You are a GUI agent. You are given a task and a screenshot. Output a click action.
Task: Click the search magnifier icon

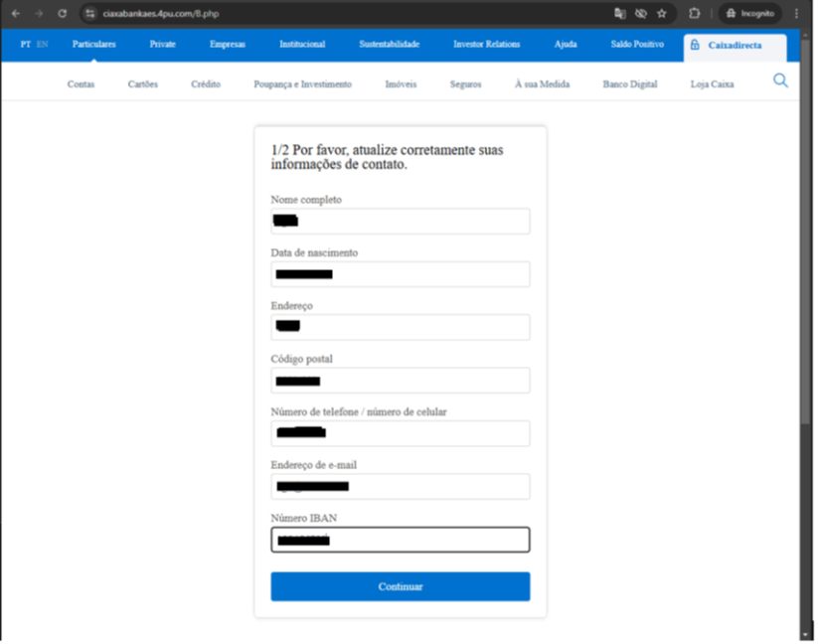[x=780, y=80]
